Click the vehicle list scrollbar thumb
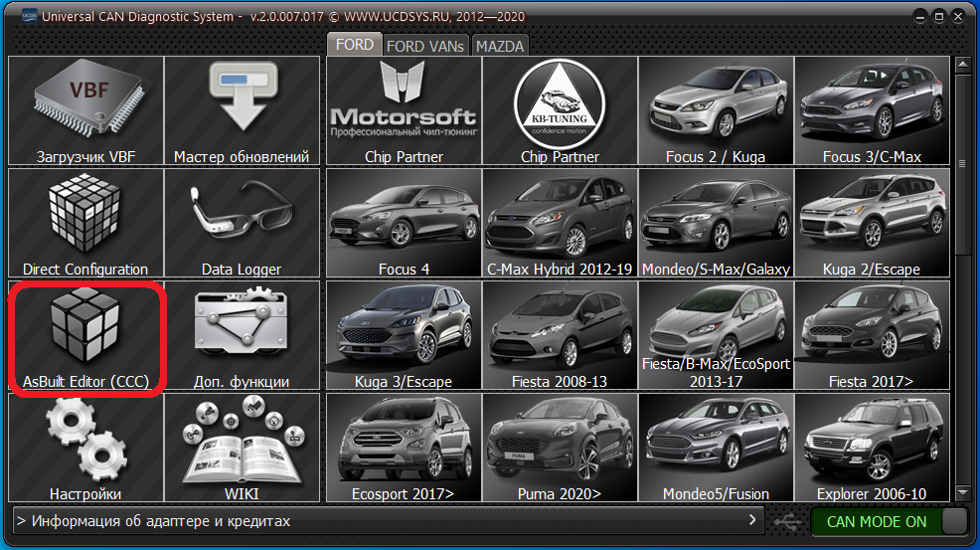Screen dimensions: 980x550 pyautogui.click(x=962, y=164)
